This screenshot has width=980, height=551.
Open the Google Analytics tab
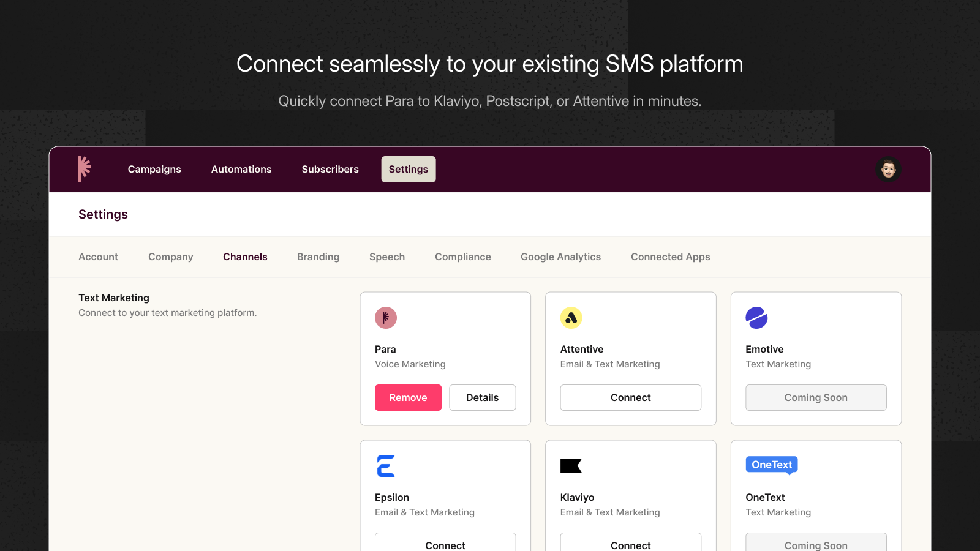coord(560,257)
